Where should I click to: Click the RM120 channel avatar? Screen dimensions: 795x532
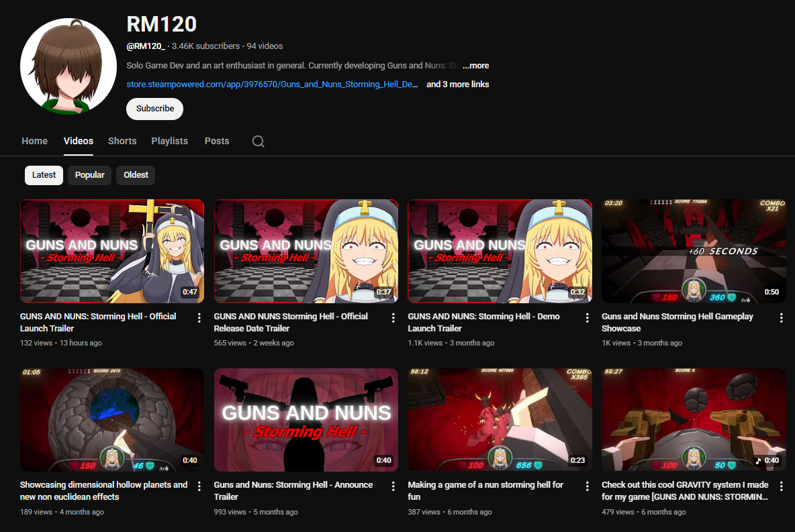point(68,66)
